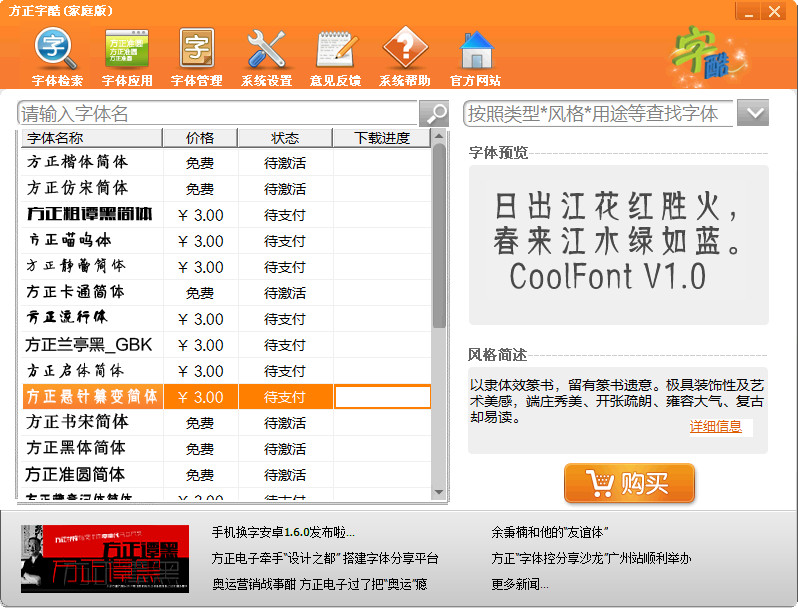Click 待支付 status of 方正喵呜体
Viewport: 798px width, 608px height.
coord(285,241)
